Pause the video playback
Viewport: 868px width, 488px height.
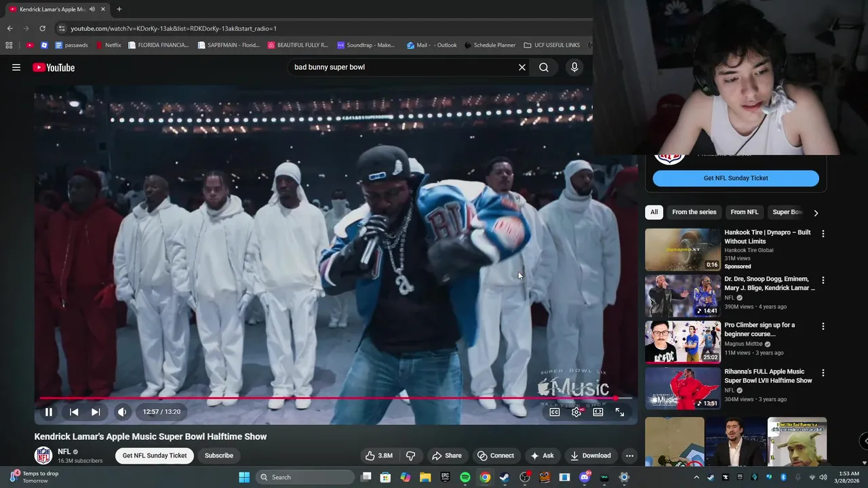49,411
